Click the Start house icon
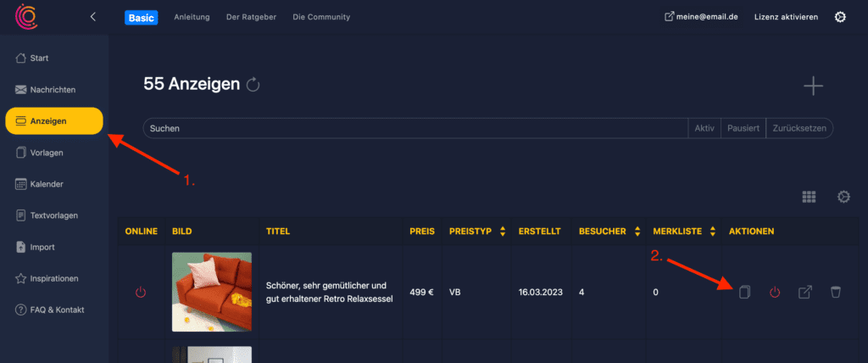Viewport: 868px width, 363px height. [x=21, y=59]
